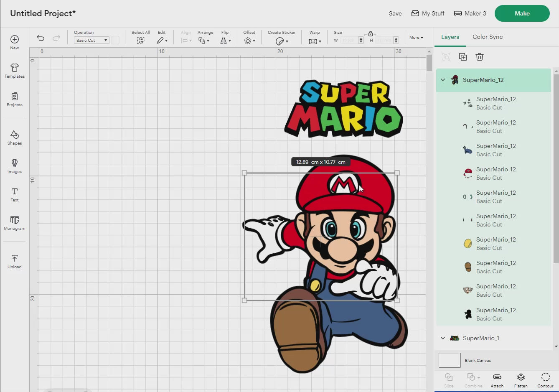Open the Combine menu

(x=473, y=380)
